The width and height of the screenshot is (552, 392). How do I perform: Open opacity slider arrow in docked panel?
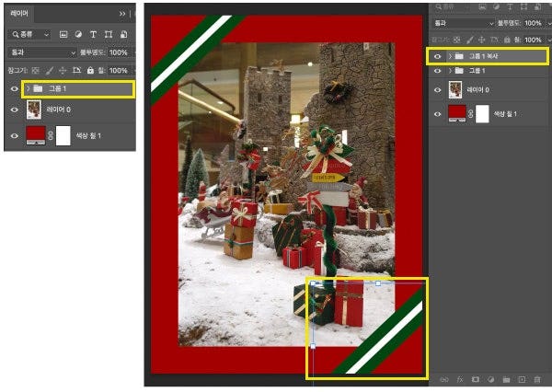point(548,23)
